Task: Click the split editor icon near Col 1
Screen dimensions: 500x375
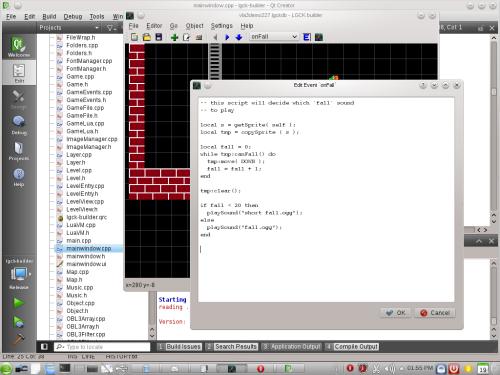Action: [x=480, y=28]
